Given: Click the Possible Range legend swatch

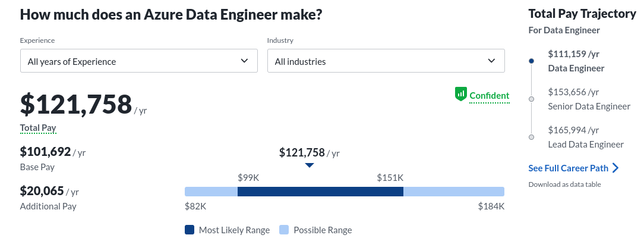Looking at the screenshot, I should (x=284, y=230).
